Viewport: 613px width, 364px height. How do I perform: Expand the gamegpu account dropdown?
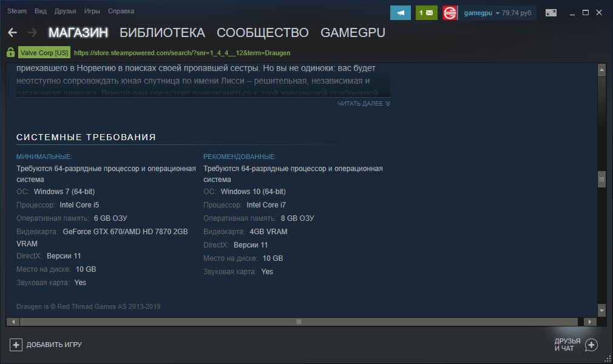[481, 13]
